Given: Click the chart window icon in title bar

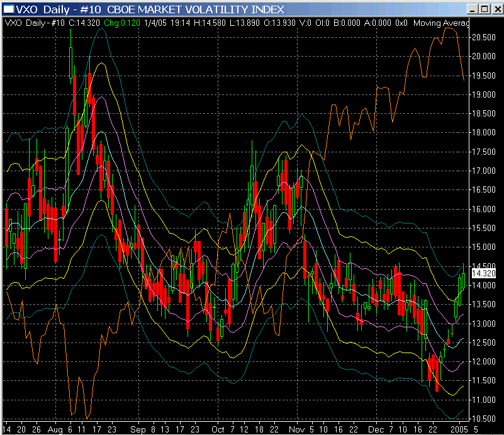Looking at the screenshot, I should [9, 9].
